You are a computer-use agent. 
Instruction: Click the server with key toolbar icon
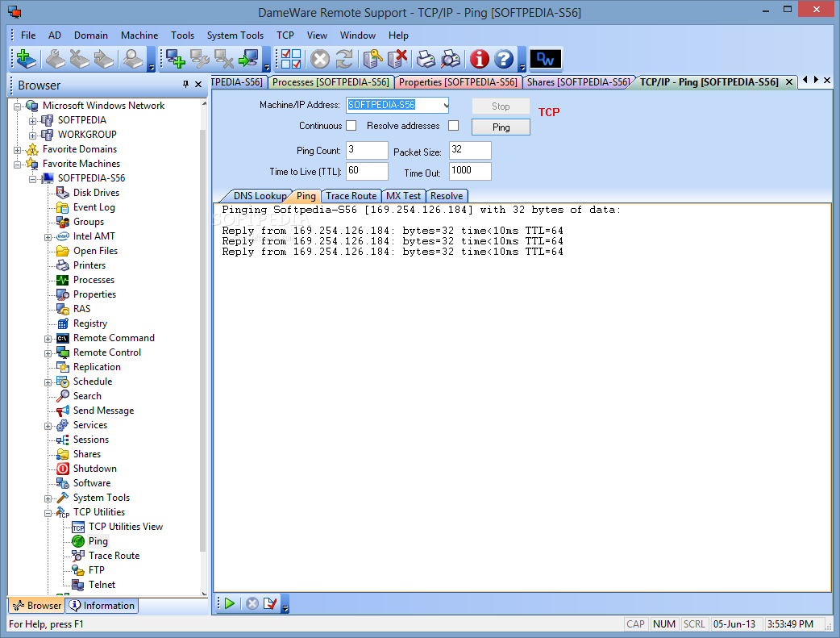coord(372,59)
